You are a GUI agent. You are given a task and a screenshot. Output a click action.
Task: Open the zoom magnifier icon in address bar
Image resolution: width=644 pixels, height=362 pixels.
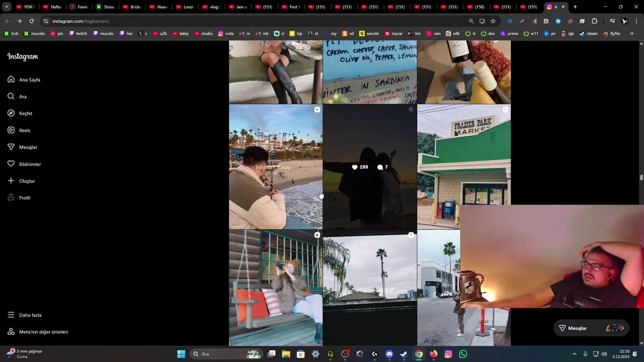tap(471, 21)
